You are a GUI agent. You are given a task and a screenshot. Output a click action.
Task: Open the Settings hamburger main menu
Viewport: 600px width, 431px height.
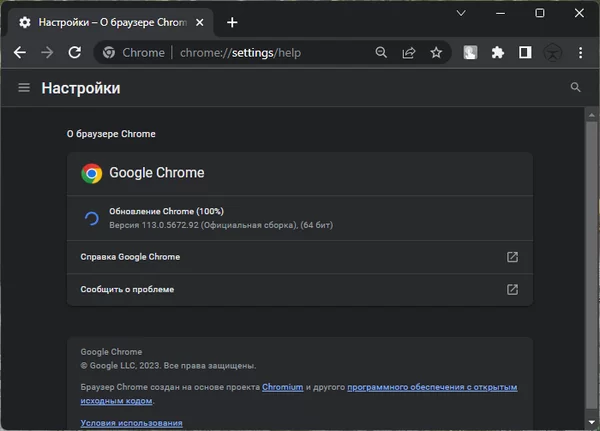point(24,88)
